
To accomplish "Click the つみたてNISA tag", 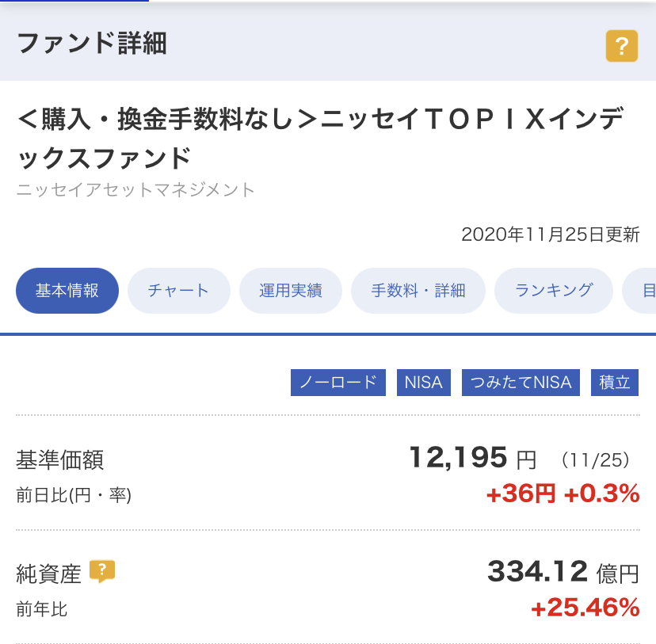I will (x=521, y=383).
